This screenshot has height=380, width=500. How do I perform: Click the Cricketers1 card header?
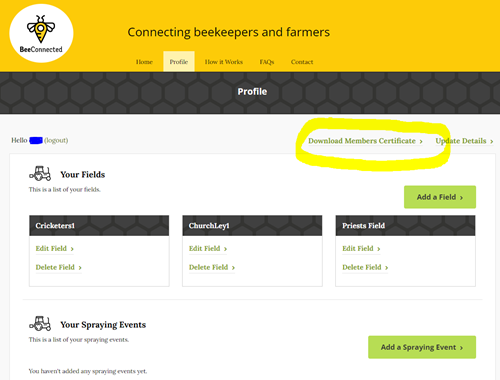click(99, 226)
